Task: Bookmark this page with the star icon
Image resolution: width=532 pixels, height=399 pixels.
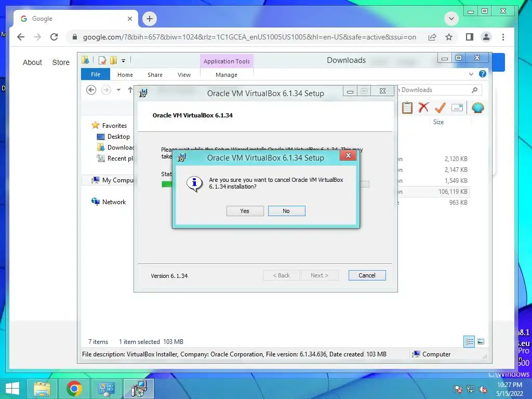Action: pyautogui.click(x=449, y=37)
